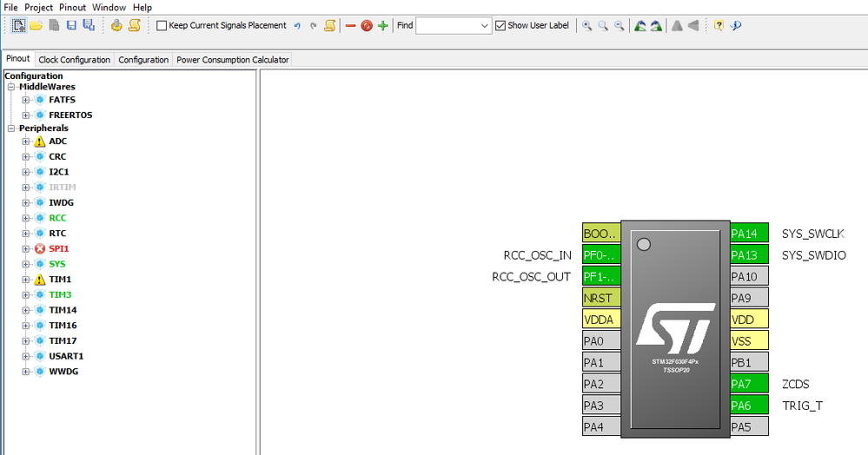Expand the RTC tree node
Screen dimensions: 868x455
click(25, 234)
